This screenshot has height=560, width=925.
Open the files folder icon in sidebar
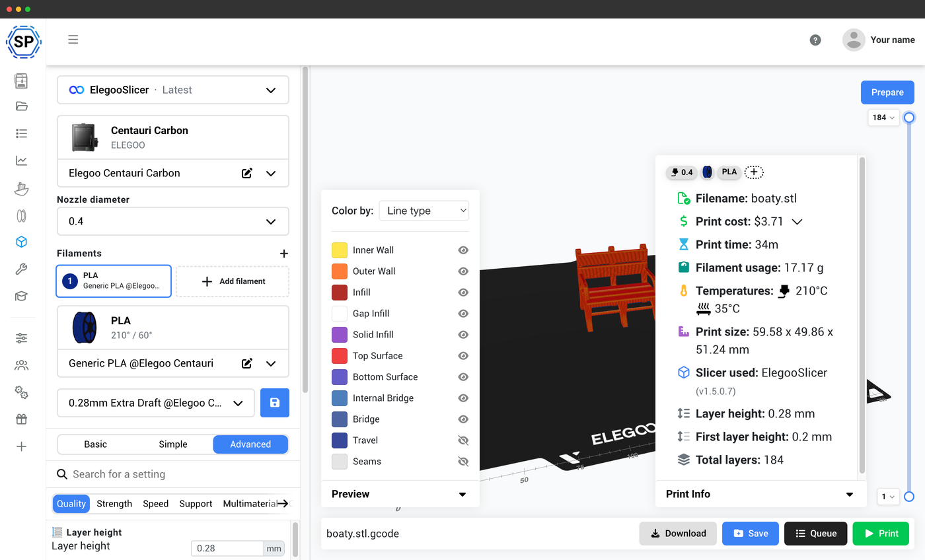21,106
